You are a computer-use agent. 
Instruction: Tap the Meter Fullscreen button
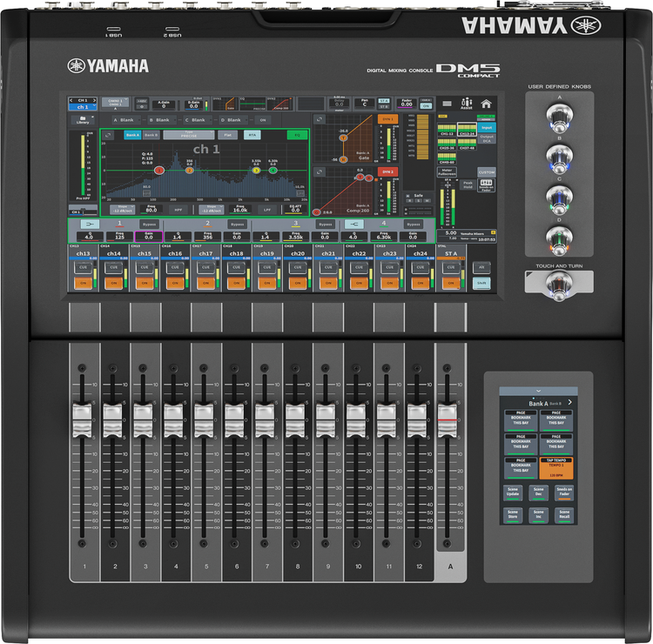447,172
